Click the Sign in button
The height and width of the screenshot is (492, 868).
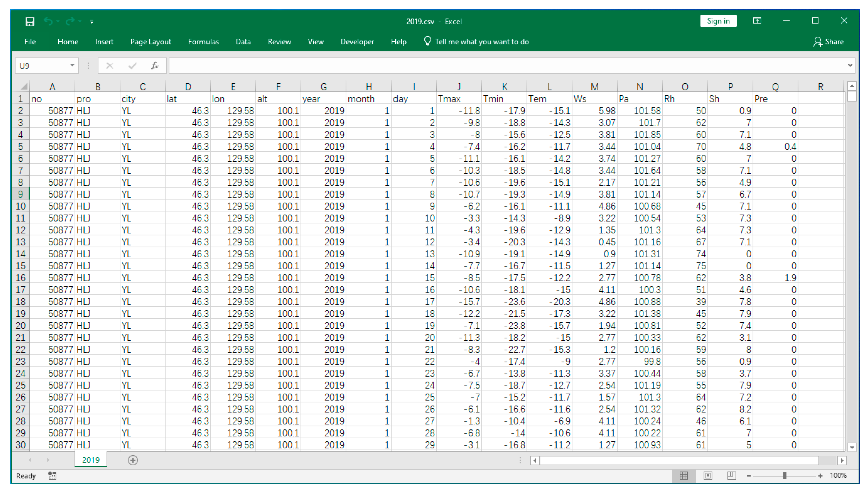tap(718, 21)
